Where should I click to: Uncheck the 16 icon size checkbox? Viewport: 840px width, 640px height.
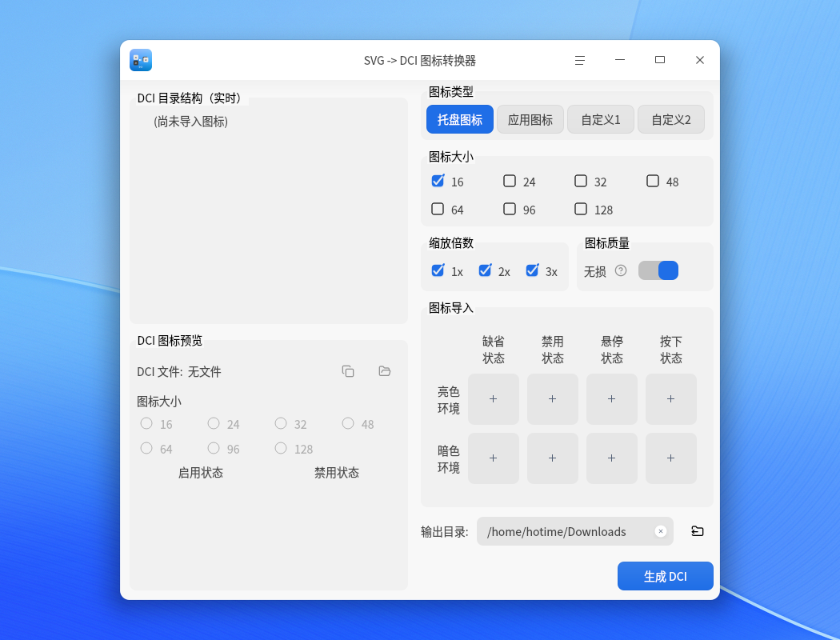coord(438,181)
